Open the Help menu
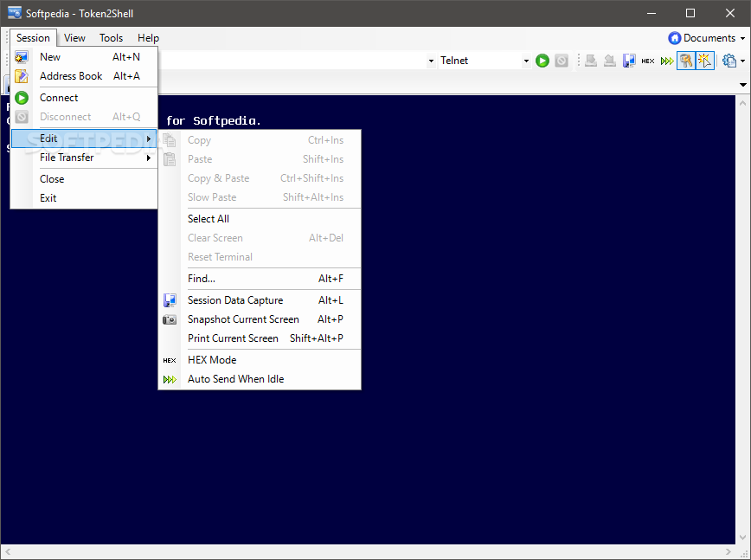Image resolution: width=751 pixels, height=560 pixels. coord(148,38)
